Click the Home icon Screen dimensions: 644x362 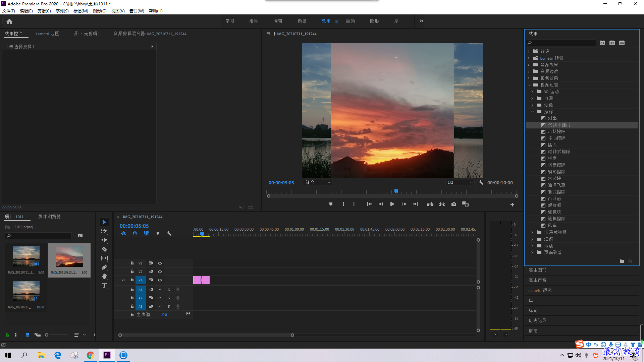9,21
